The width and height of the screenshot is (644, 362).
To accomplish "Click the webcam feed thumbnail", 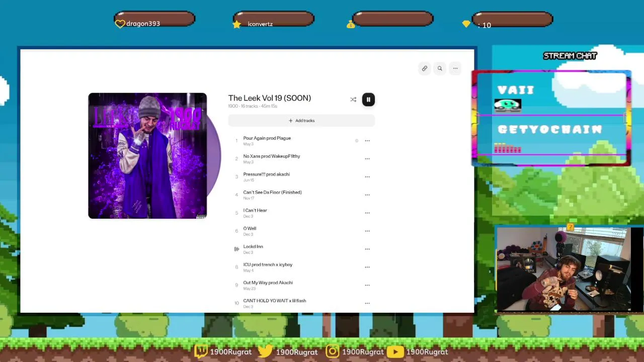I will click(x=563, y=269).
